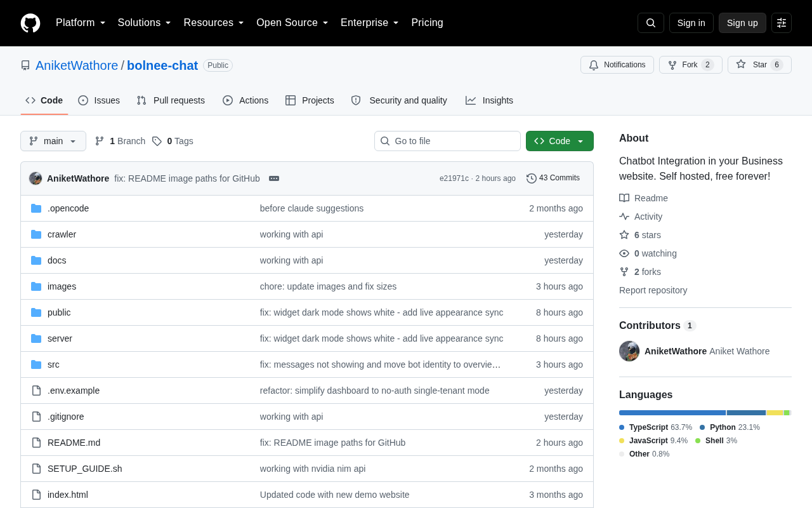The image size is (812, 508).
Task: Click the Python segment of language bar
Action: pos(746,413)
